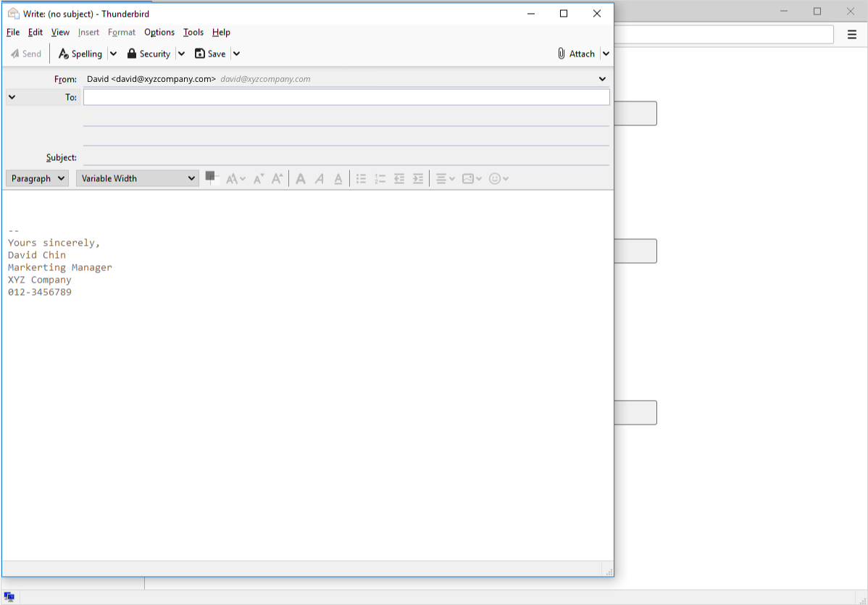Screen dimensions: 868x605
Task: Increase indent of the paragraph
Action: click(x=418, y=179)
